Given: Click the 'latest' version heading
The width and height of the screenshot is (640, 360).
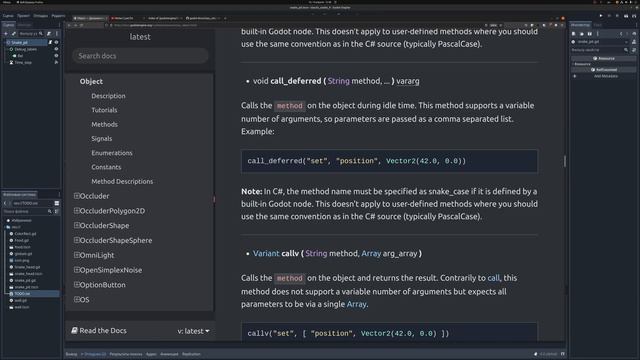Looking at the screenshot, I should point(140,37).
